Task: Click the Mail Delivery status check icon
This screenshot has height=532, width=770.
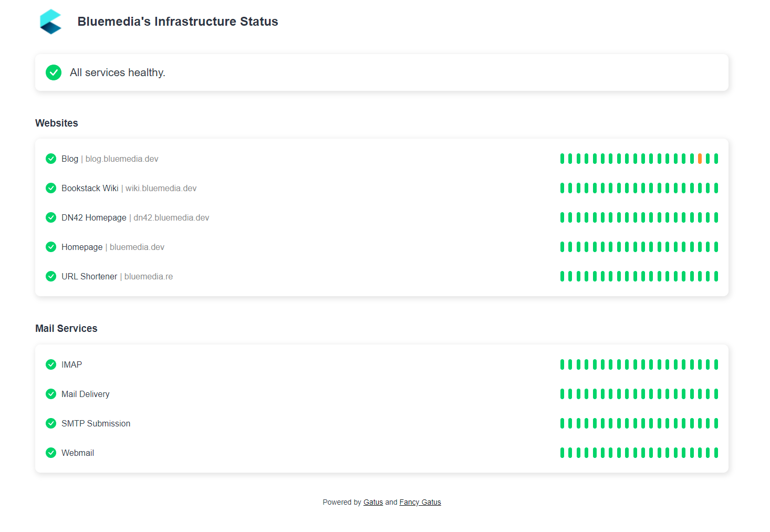Action: pyautogui.click(x=51, y=394)
